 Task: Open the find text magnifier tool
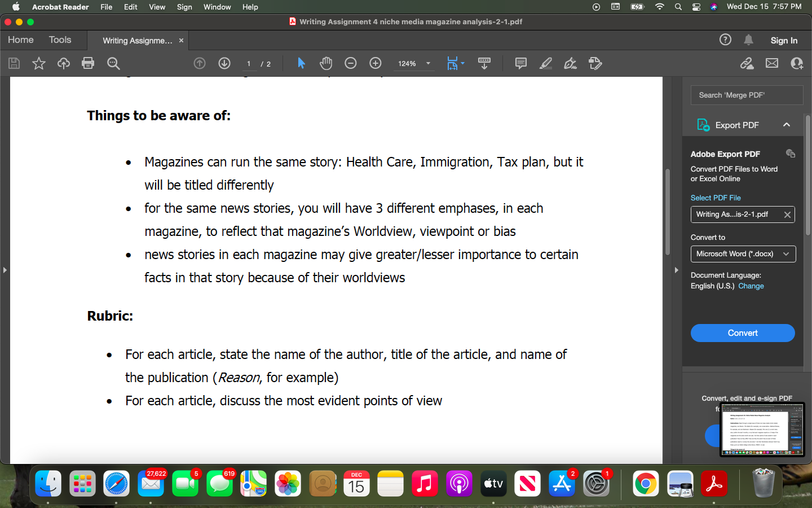[x=113, y=63]
